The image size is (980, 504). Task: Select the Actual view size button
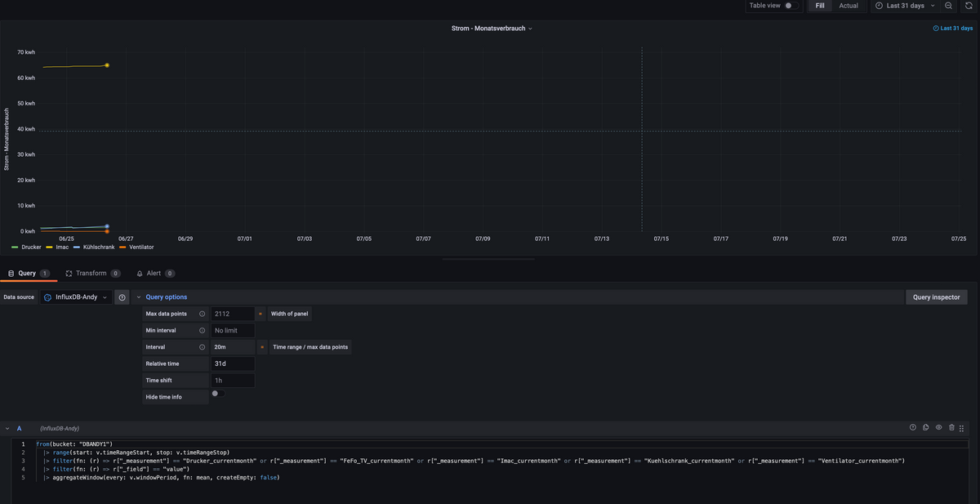[849, 6]
